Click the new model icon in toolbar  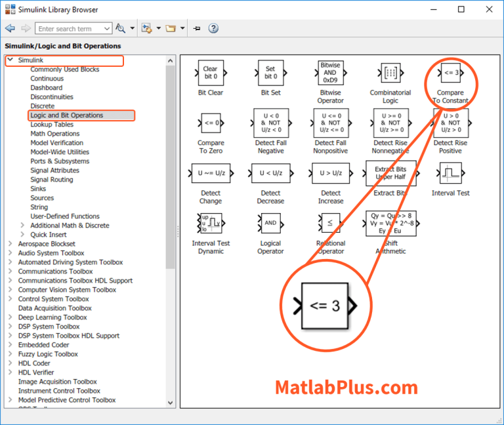pyautogui.click(x=146, y=28)
